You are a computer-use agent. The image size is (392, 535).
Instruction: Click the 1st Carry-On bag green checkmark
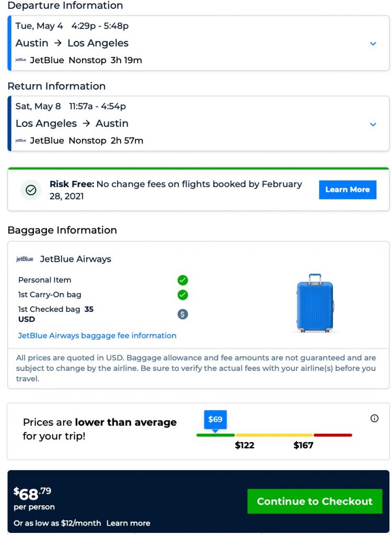click(x=182, y=295)
